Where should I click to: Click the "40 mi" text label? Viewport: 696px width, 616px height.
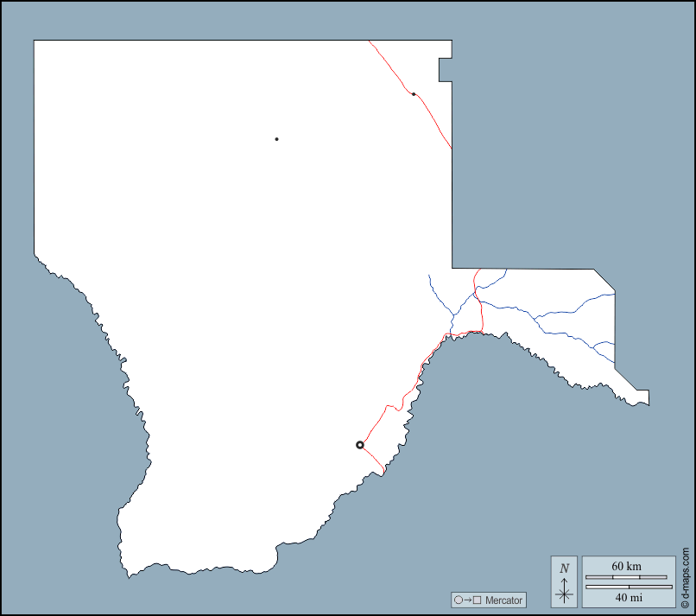coord(628,598)
